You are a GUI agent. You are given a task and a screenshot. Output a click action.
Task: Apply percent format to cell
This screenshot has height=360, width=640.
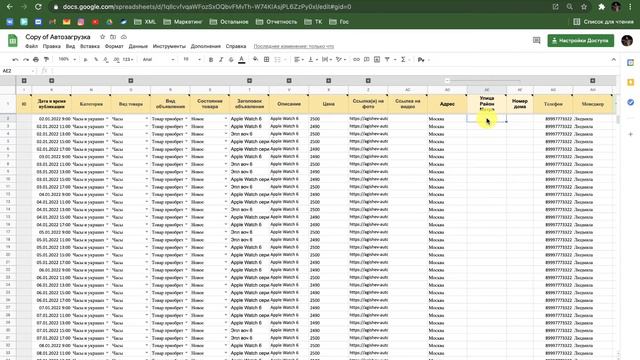point(96,60)
